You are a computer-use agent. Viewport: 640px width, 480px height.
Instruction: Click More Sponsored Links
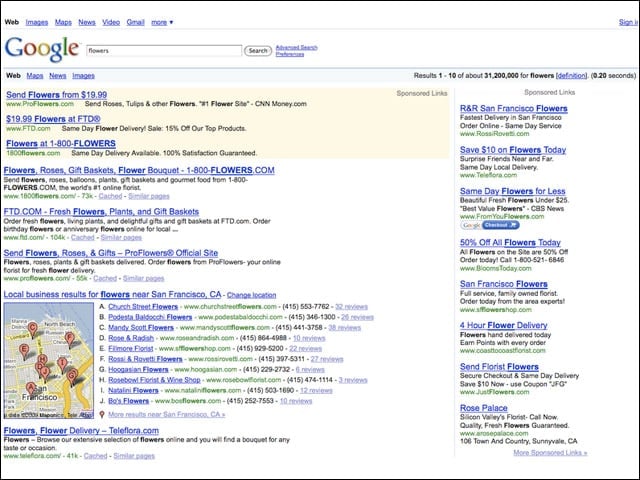(550, 453)
